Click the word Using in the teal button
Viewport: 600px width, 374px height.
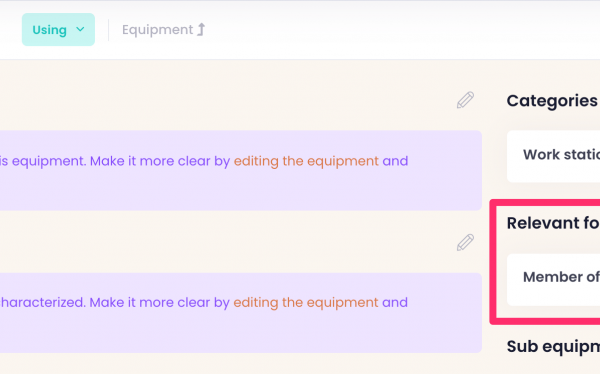49,30
